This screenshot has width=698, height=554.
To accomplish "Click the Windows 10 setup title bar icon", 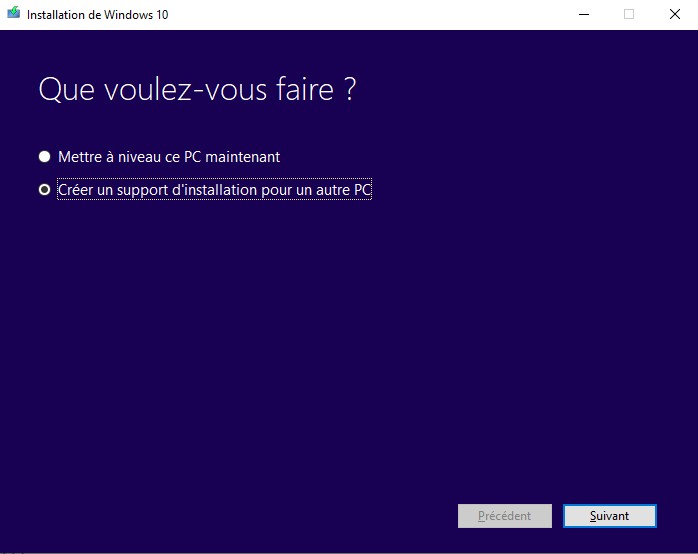I will point(14,12).
